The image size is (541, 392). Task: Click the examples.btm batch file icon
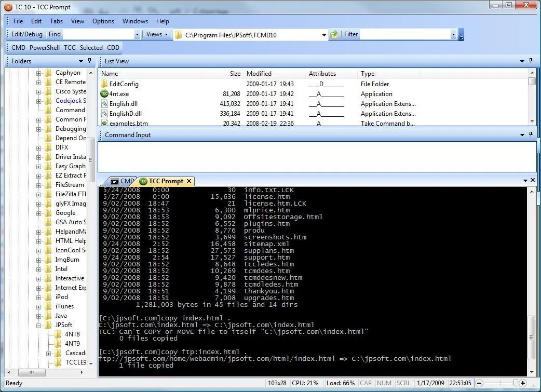[x=104, y=123]
